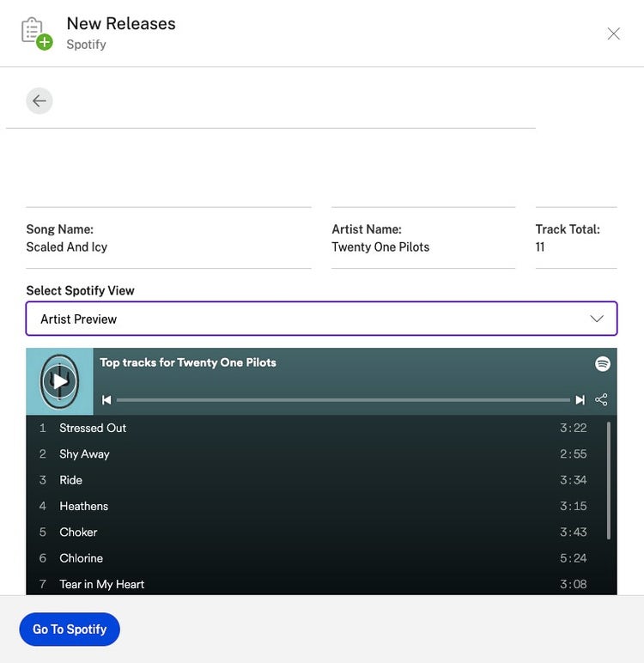Click the 3:15 duration of Heathens

tap(573, 506)
